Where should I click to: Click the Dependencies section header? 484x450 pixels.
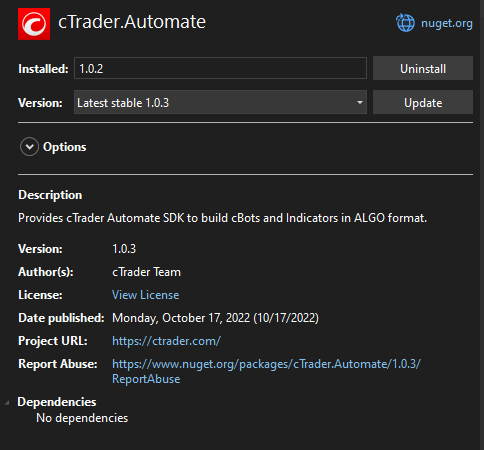57,402
